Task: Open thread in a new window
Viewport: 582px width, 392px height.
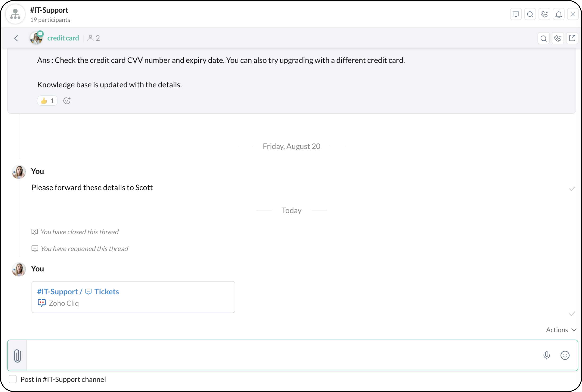Action: 572,38
